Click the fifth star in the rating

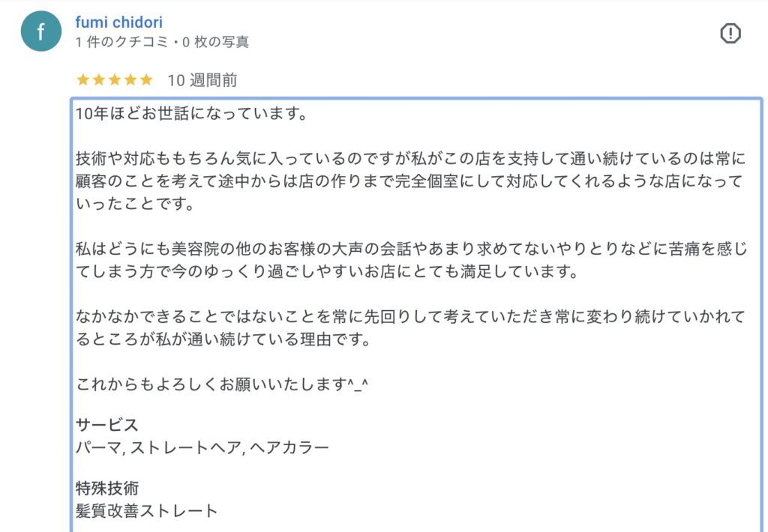coord(145,79)
